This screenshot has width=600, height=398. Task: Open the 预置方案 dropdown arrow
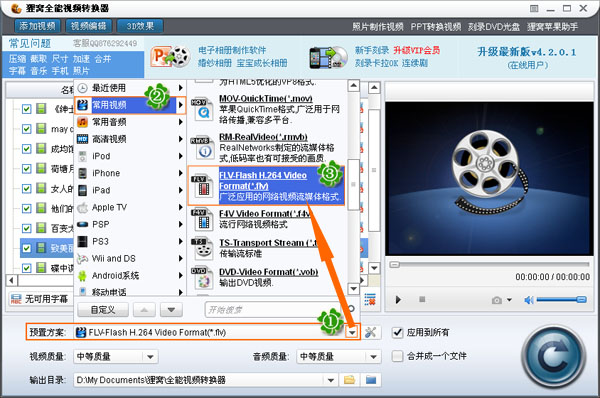(x=352, y=332)
